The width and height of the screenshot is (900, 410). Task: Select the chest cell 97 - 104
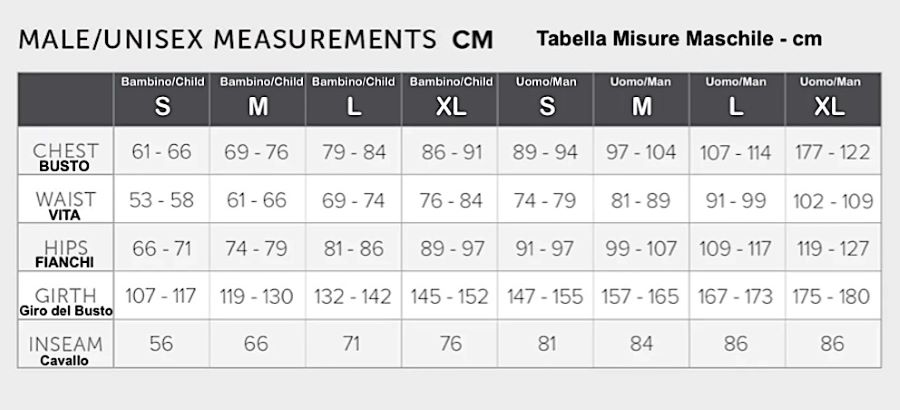(641, 152)
